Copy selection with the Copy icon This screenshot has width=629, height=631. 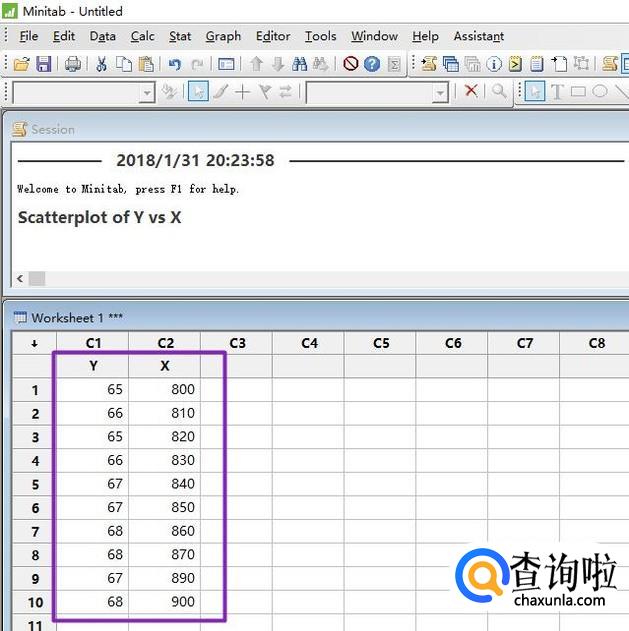[x=124, y=64]
